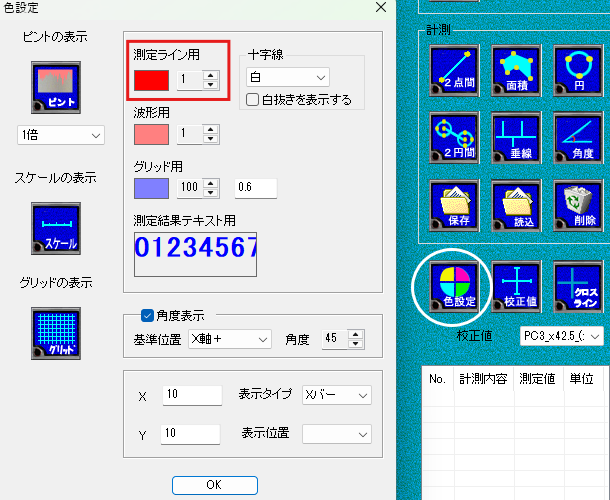610x500 pixels.
Task: Open the empty 表示位置 dropdown
Action: pos(337,434)
